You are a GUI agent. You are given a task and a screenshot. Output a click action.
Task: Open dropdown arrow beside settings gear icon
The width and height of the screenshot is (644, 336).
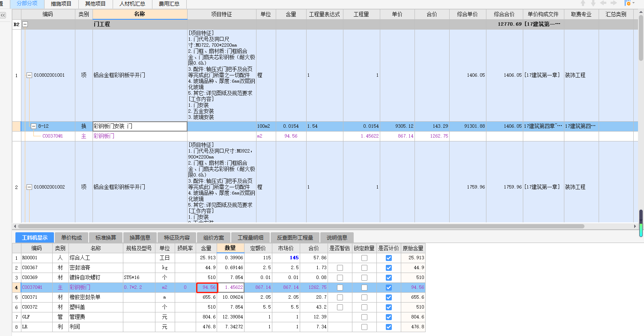pyautogui.click(x=633, y=3)
